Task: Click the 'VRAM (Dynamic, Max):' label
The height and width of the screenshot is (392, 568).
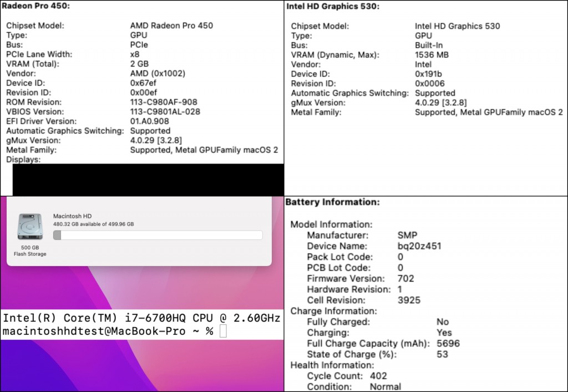Action: coord(334,55)
